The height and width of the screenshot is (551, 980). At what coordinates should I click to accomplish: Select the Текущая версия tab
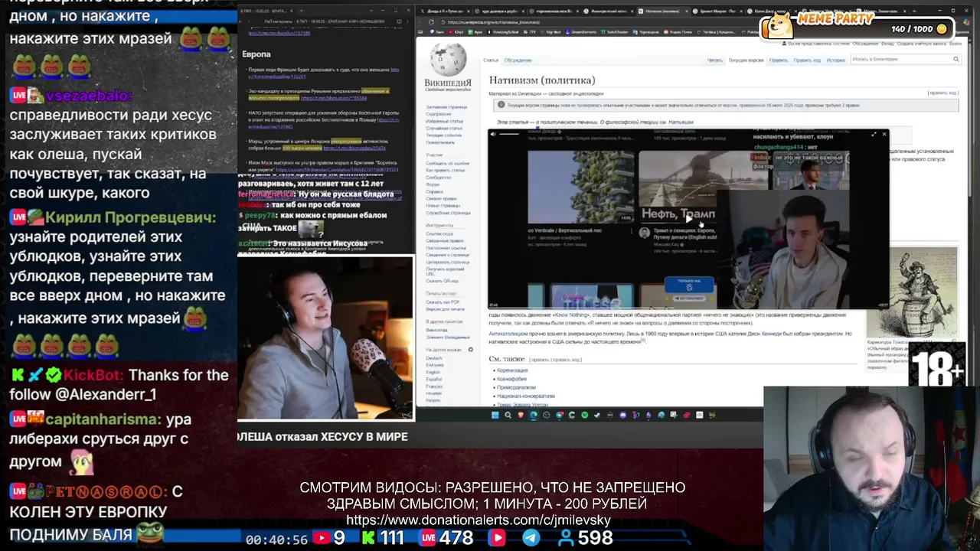click(x=746, y=60)
